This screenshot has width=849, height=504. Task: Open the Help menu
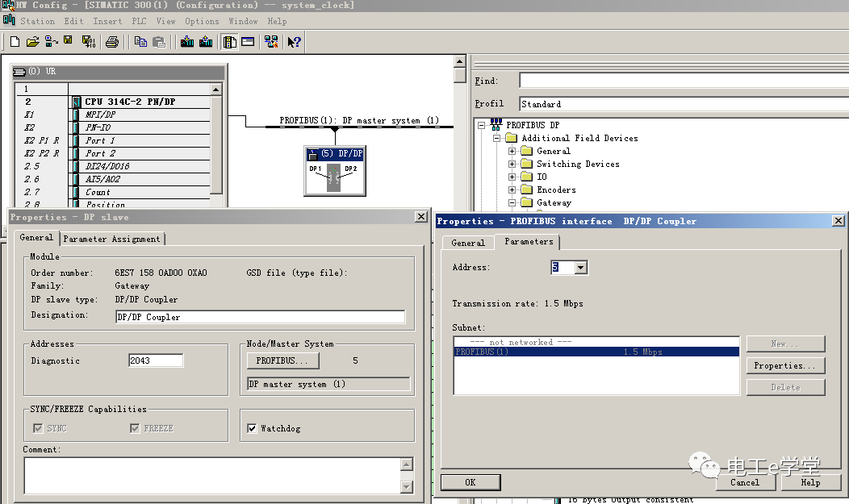click(277, 21)
